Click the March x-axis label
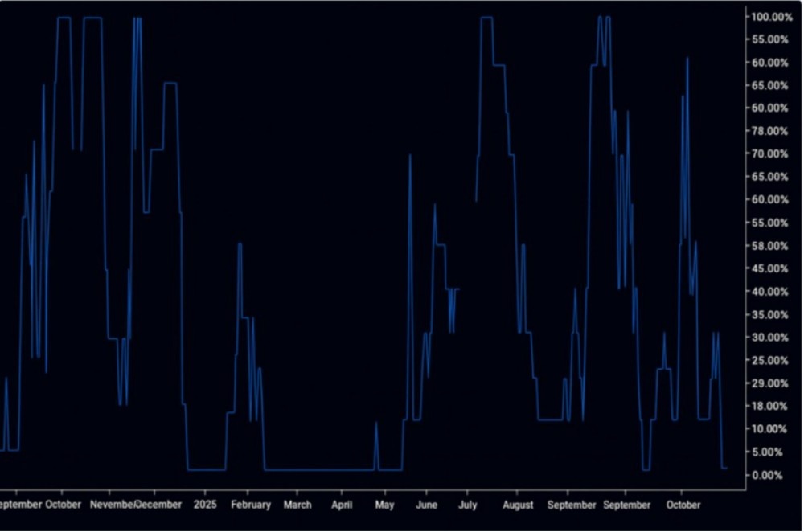 pos(297,505)
